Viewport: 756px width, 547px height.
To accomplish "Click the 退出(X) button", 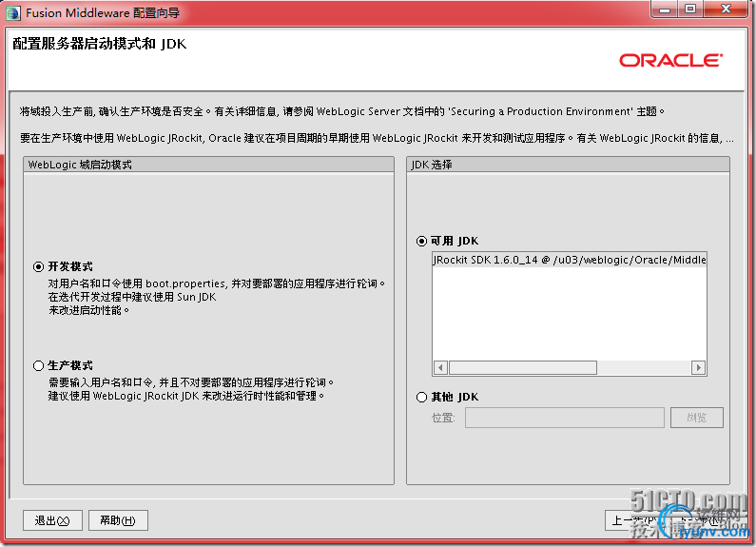I will (x=52, y=520).
